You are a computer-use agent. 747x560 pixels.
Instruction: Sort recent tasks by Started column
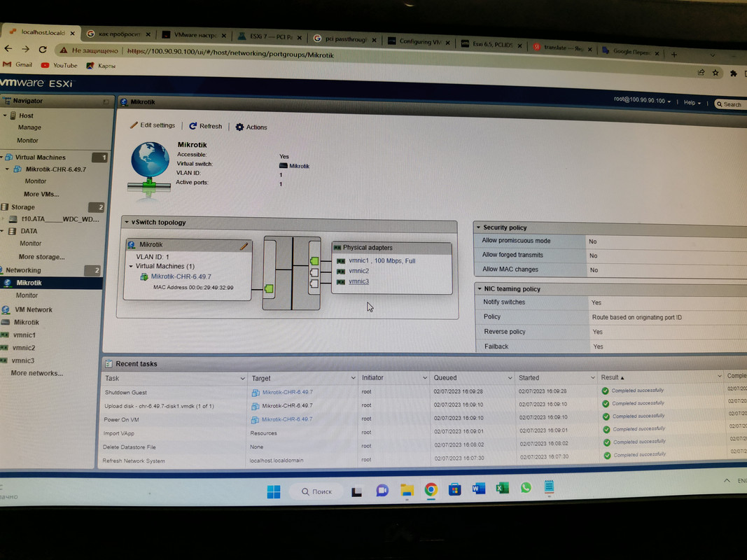529,377
